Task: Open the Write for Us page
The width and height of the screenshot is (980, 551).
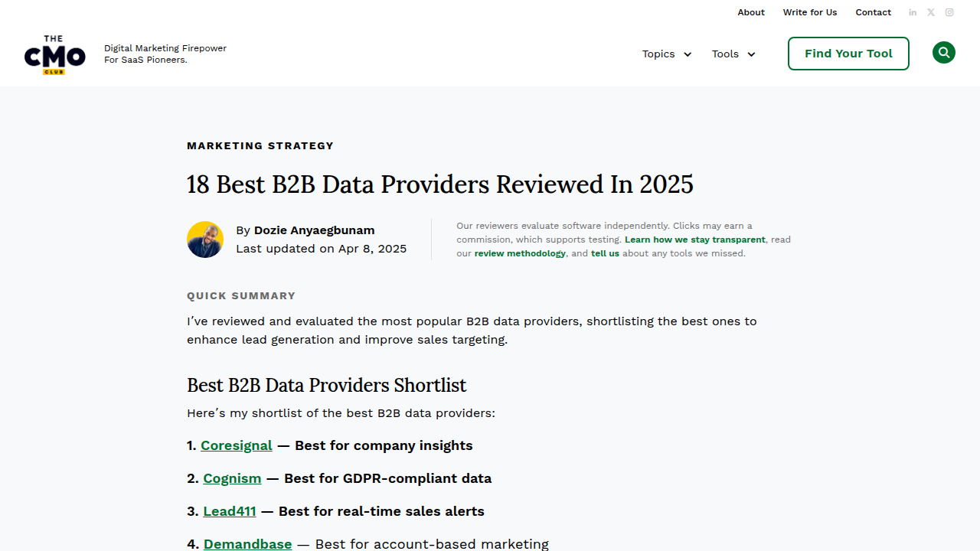Action: pyautogui.click(x=810, y=12)
